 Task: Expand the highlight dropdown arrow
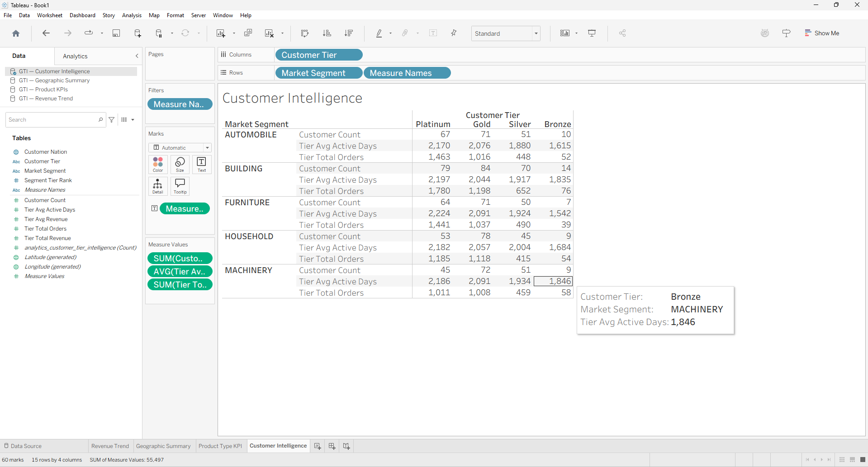pos(390,33)
